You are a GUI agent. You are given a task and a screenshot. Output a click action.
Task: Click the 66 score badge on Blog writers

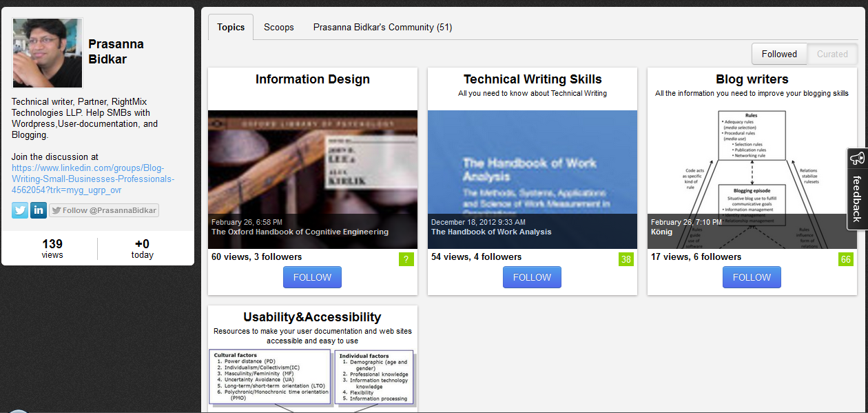point(846,259)
